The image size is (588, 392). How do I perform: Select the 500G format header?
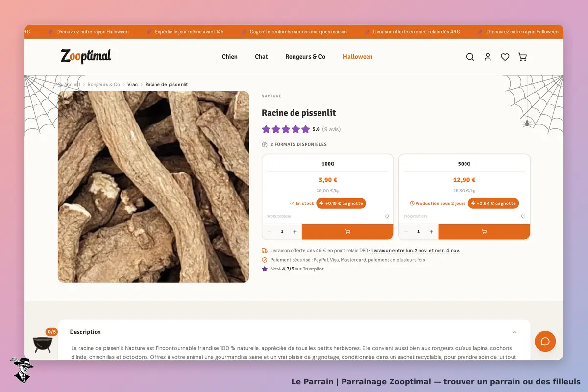click(x=465, y=164)
